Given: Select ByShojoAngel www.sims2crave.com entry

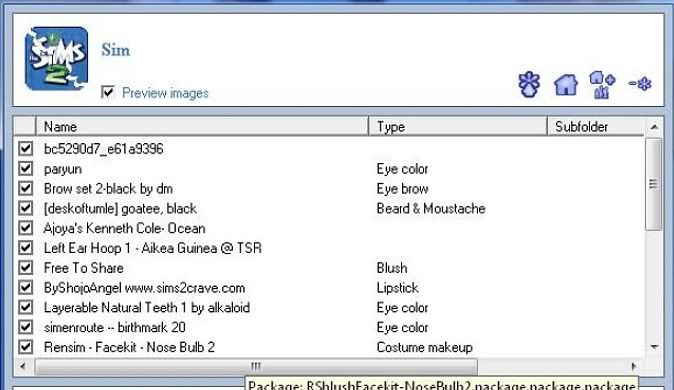Looking at the screenshot, I should pos(144,288).
